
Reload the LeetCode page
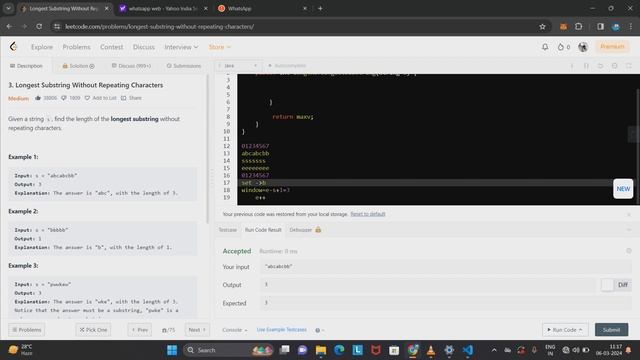click(39, 27)
